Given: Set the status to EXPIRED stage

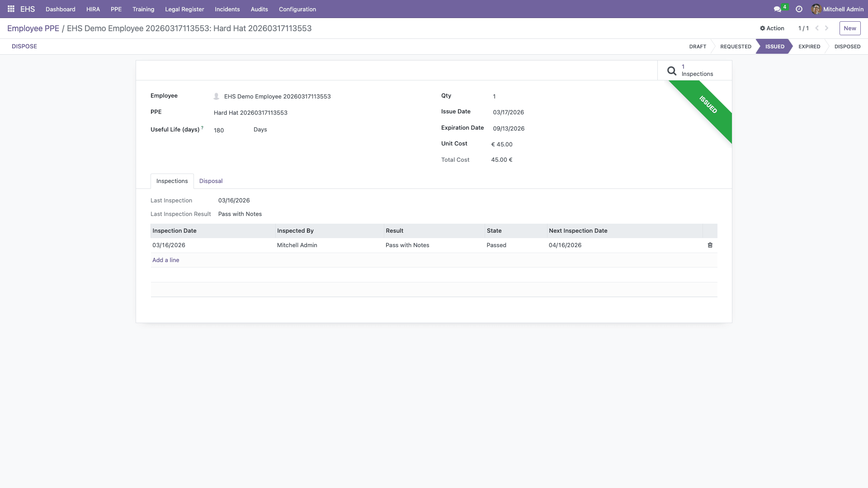Looking at the screenshot, I should click(x=809, y=47).
